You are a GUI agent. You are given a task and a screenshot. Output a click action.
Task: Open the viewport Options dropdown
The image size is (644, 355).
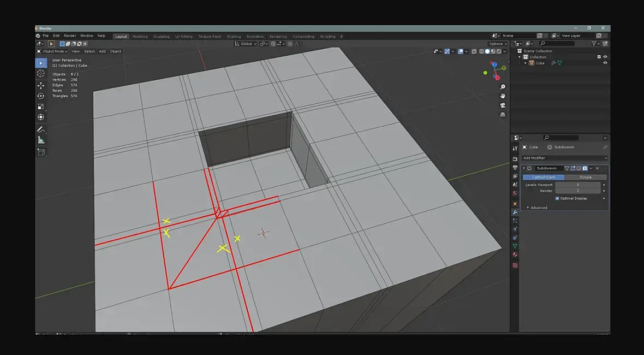point(498,44)
